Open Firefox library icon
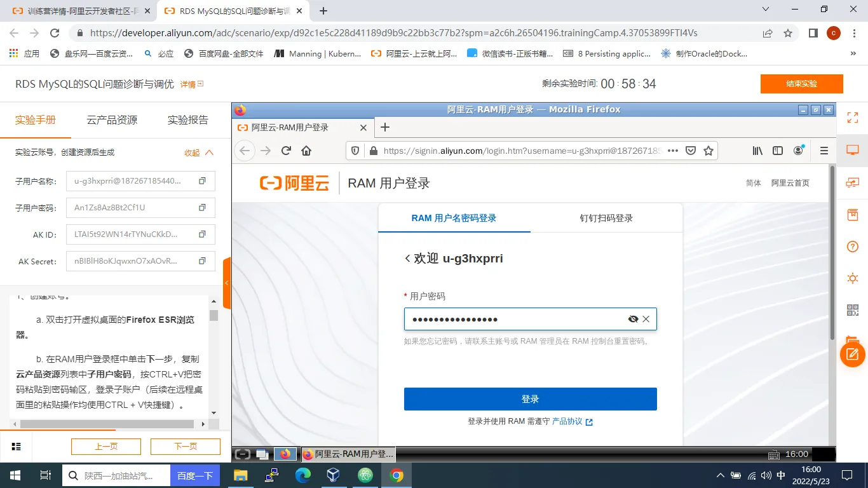The height and width of the screenshot is (488, 868). click(757, 151)
